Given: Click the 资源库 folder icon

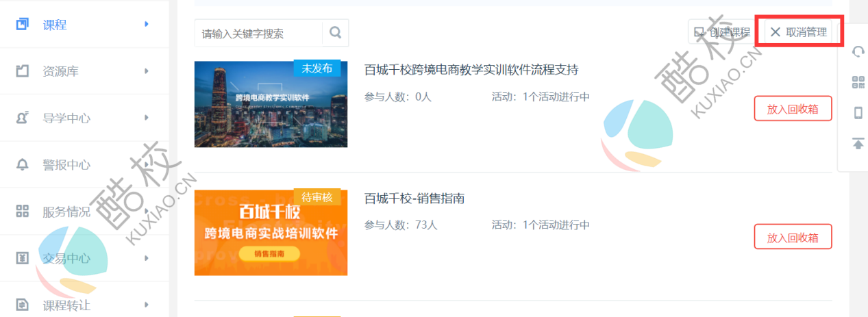Looking at the screenshot, I should click(23, 71).
